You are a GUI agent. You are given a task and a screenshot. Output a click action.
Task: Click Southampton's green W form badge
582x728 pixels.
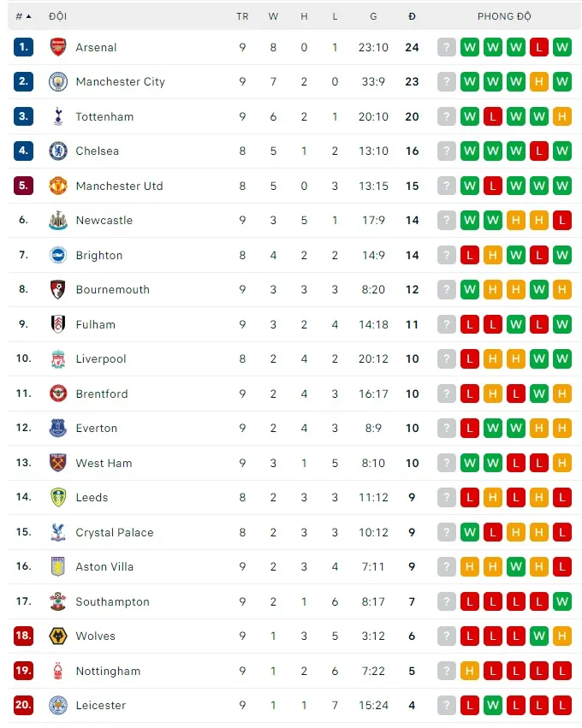pyautogui.click(x=562, y=601)
